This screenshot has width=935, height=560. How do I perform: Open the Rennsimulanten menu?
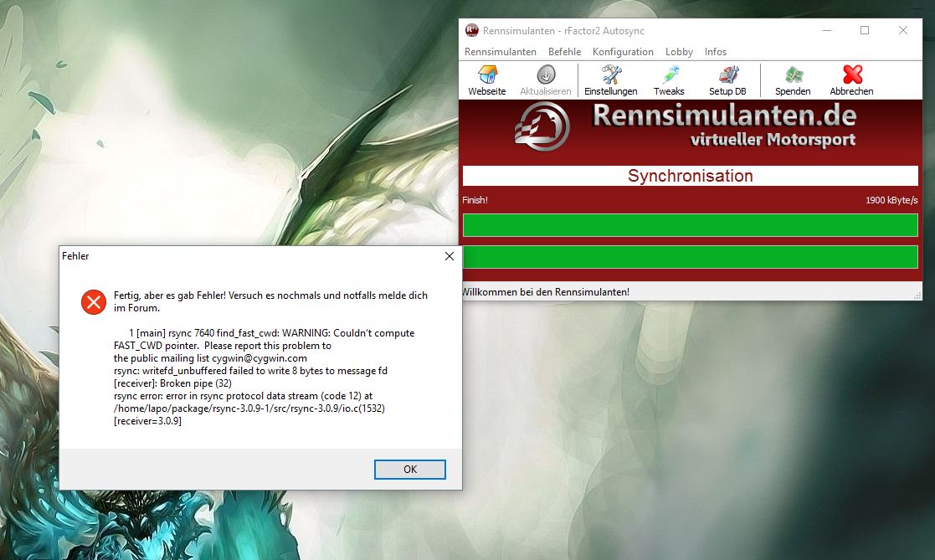[500, 52]
